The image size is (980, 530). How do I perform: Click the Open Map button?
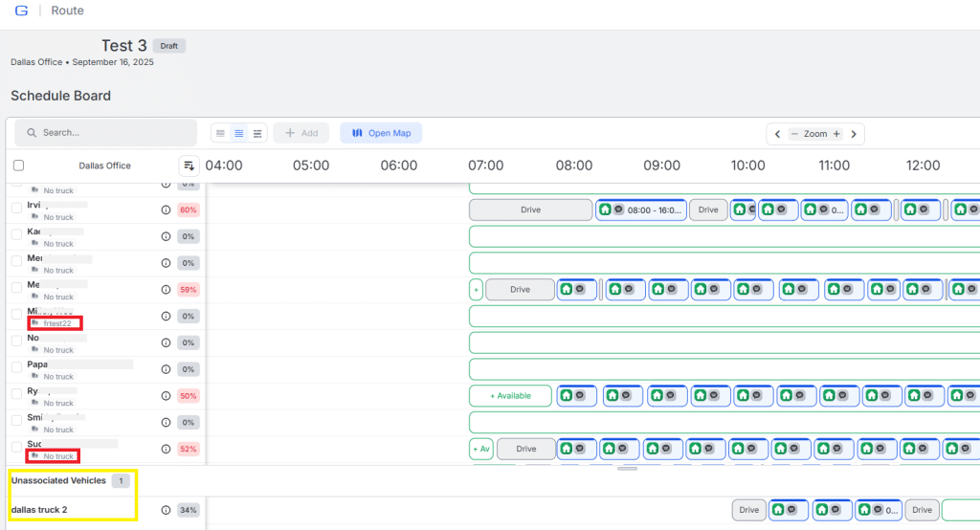[x=381, y=133]
